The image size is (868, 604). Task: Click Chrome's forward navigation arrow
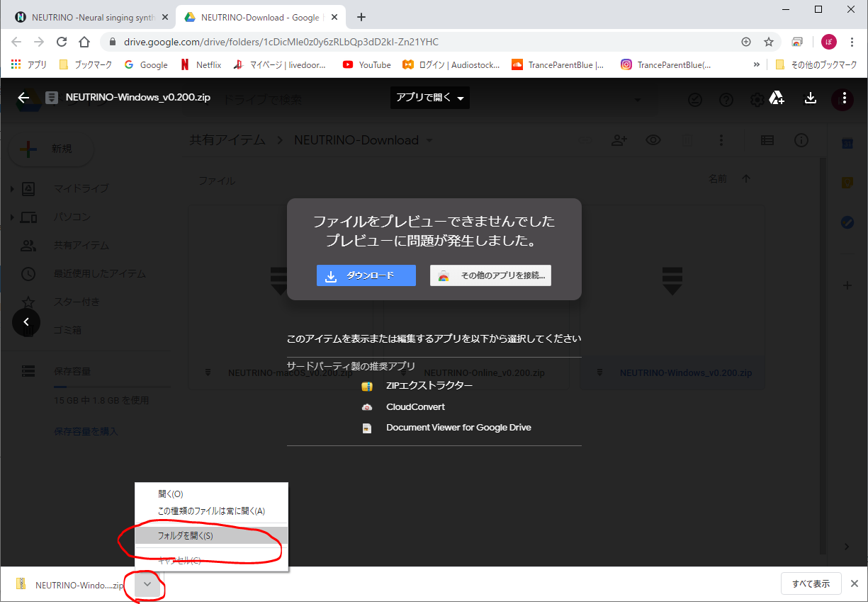[39, 42]
